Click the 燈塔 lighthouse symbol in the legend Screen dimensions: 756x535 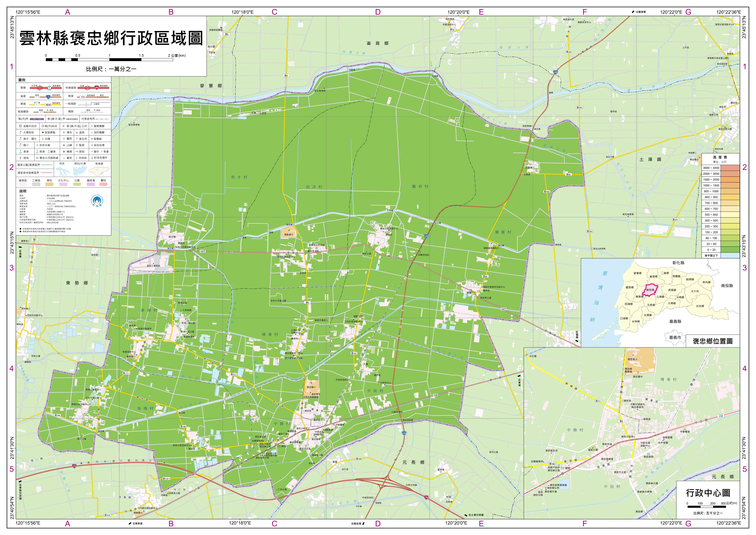click(x=20, y=158)
